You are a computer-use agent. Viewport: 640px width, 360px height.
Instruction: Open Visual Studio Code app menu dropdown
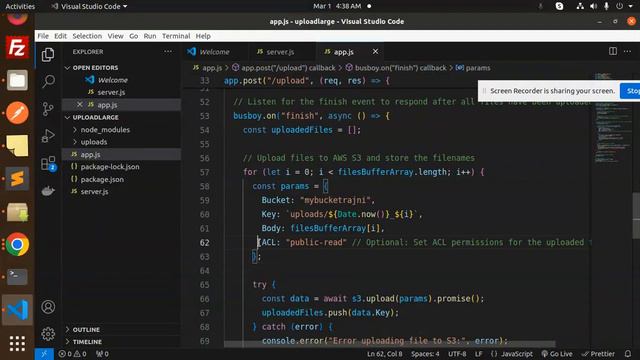coord(89,6)
